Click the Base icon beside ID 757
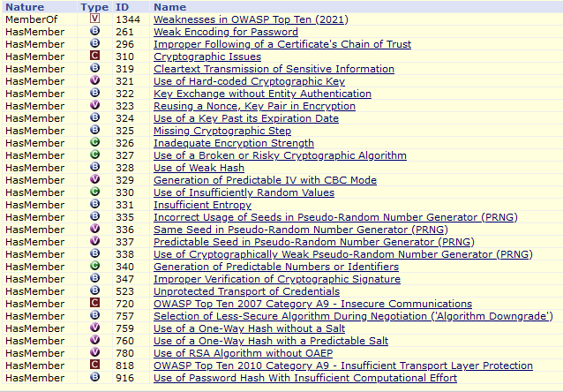Image resolution: width=563 pixels, height=392 pixels. tap(94, 315)
